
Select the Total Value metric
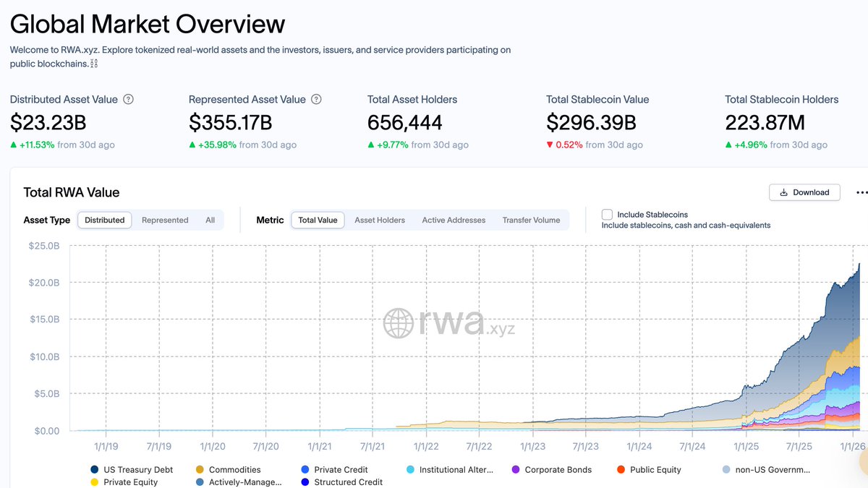coord(318,220)
